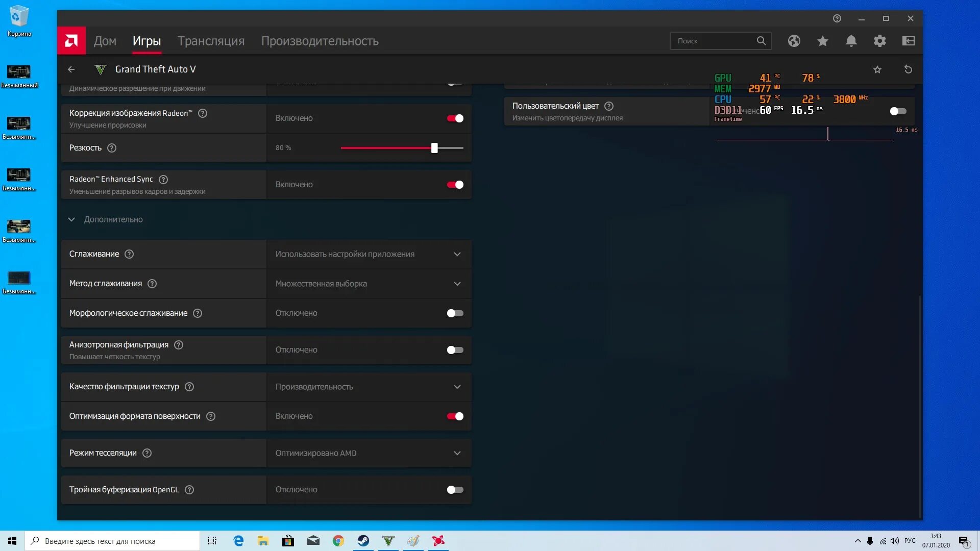The height and width of the screenshot is (551, 980).
Task: Switch to the Игры tab
Action: pos(147,41)
